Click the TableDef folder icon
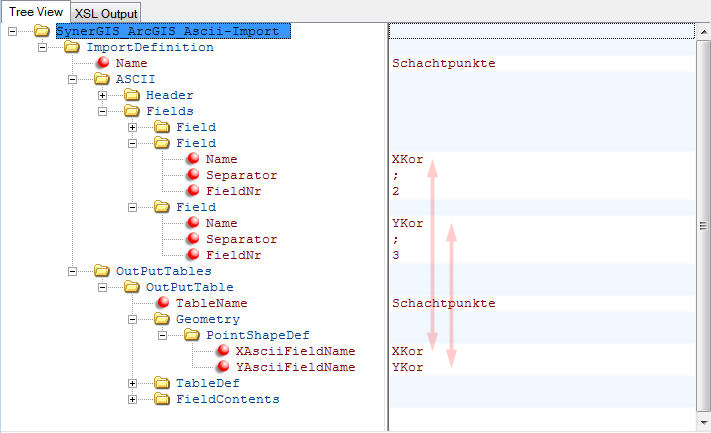The width and height of the screenshot is (711, 433). tap(161, 383)
